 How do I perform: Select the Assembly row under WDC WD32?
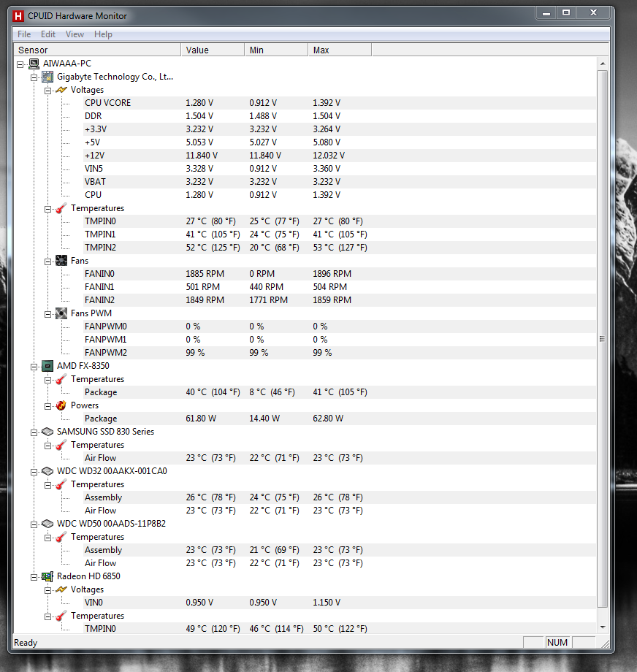coord(340,497)
